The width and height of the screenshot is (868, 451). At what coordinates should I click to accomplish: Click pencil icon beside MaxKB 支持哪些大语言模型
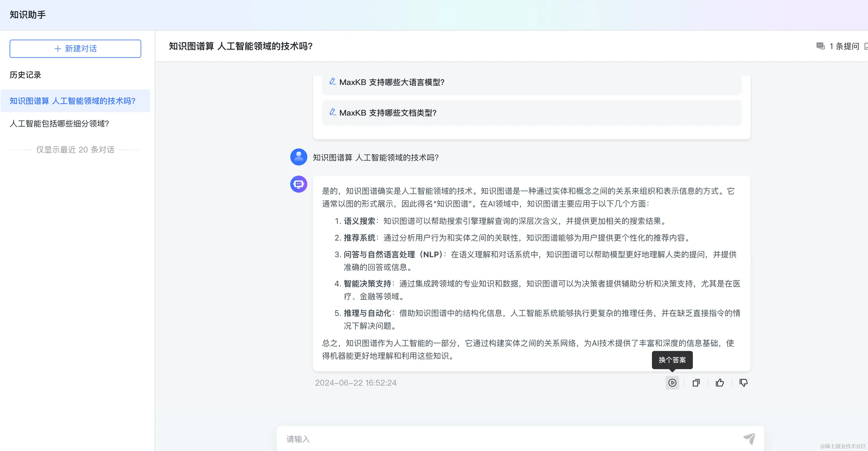pos(333,81)
